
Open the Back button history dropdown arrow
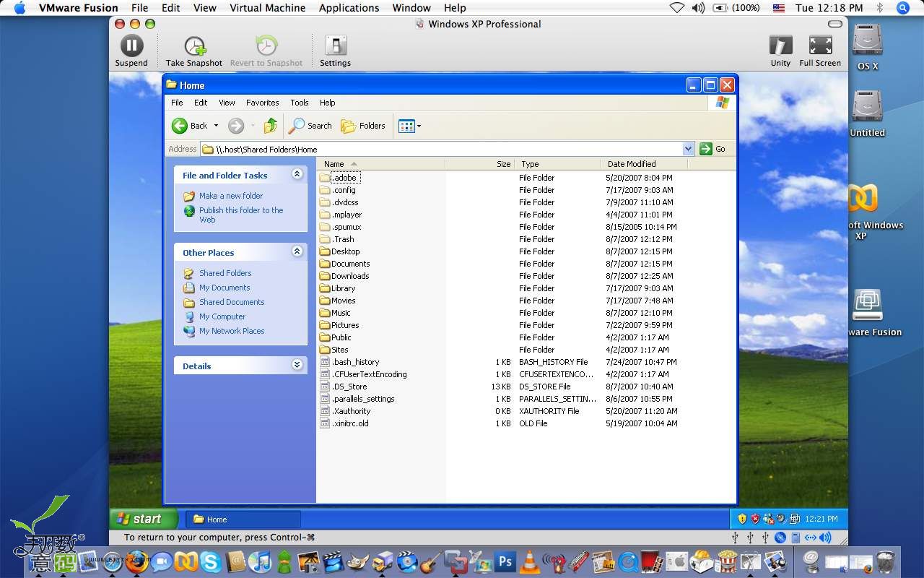[x=216, y=126]
